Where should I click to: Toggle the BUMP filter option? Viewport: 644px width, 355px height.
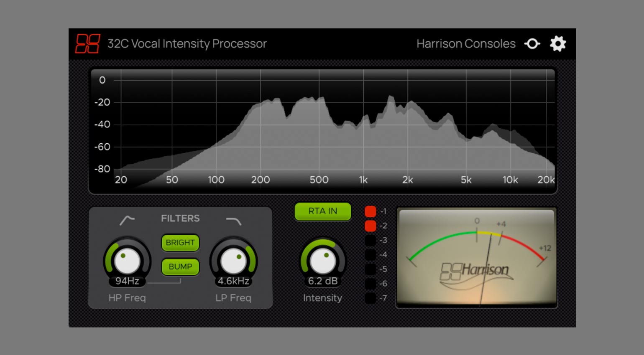[180, 267]
